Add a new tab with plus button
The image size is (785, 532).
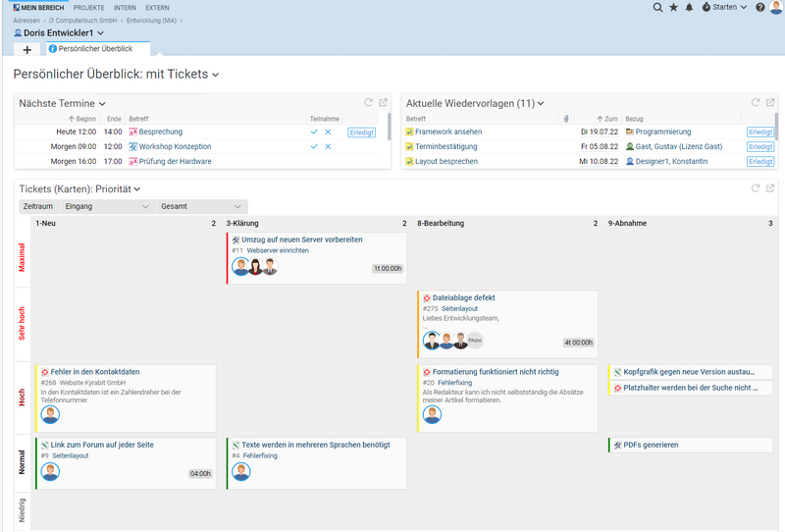click(x=27, y=50)
